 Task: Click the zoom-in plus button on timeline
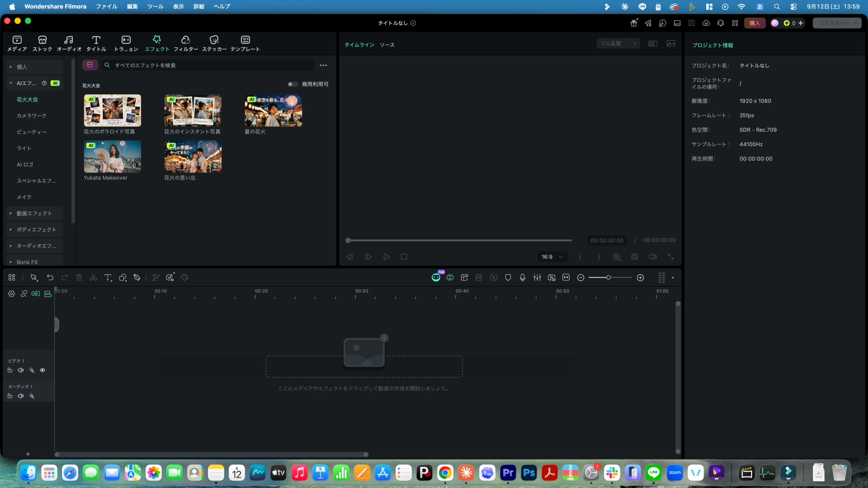[640, 278]
